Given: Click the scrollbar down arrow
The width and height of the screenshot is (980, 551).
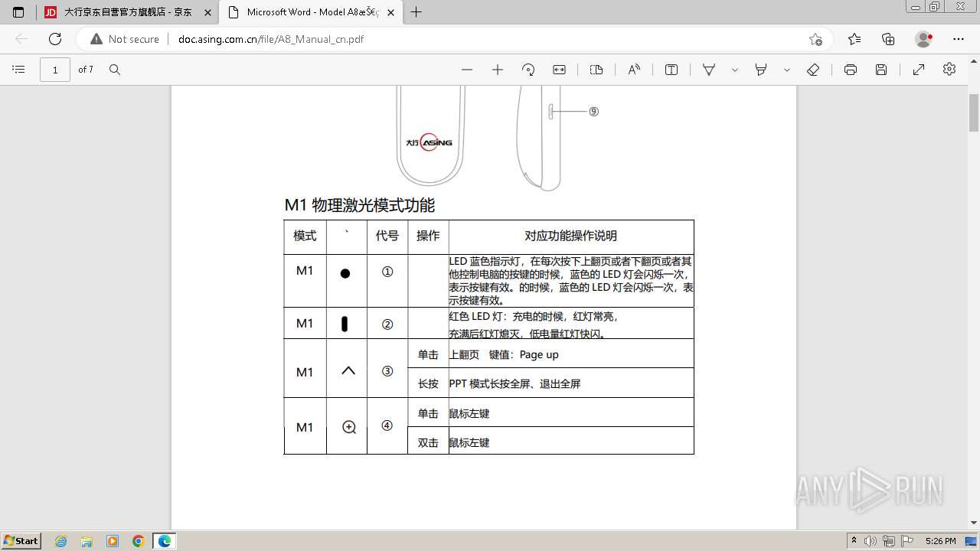Looking at the screenshot, I should [x=974, y=523].
